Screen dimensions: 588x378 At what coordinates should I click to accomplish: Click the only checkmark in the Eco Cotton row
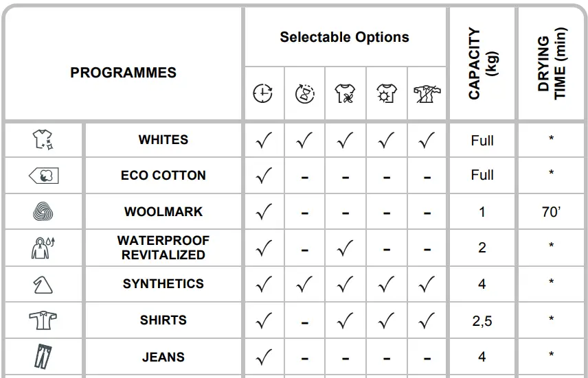[x=263, y=176]
